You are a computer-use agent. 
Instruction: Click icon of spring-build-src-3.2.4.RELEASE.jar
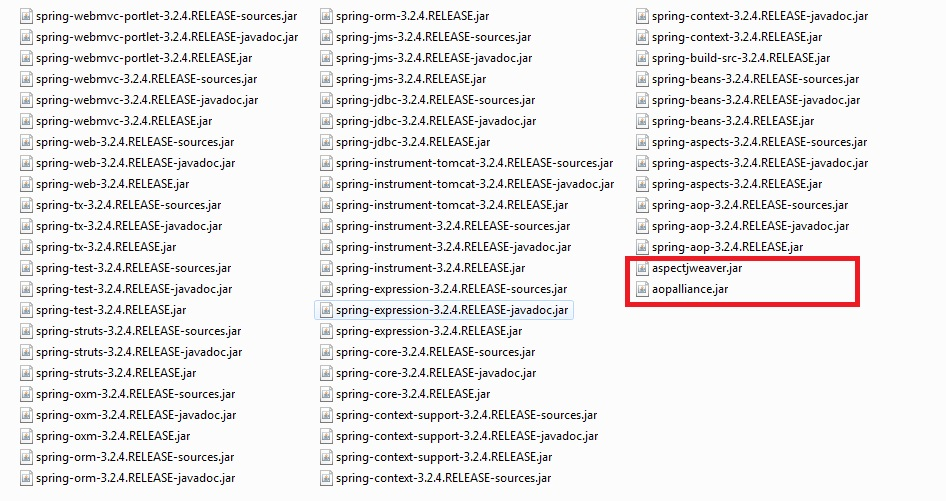(x=642, y=58)
